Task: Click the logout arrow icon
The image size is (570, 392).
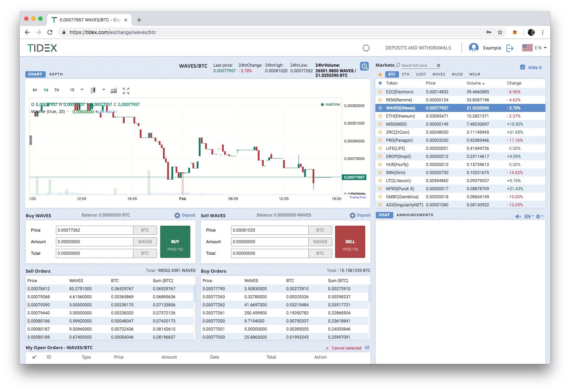Action: (510, 48)
